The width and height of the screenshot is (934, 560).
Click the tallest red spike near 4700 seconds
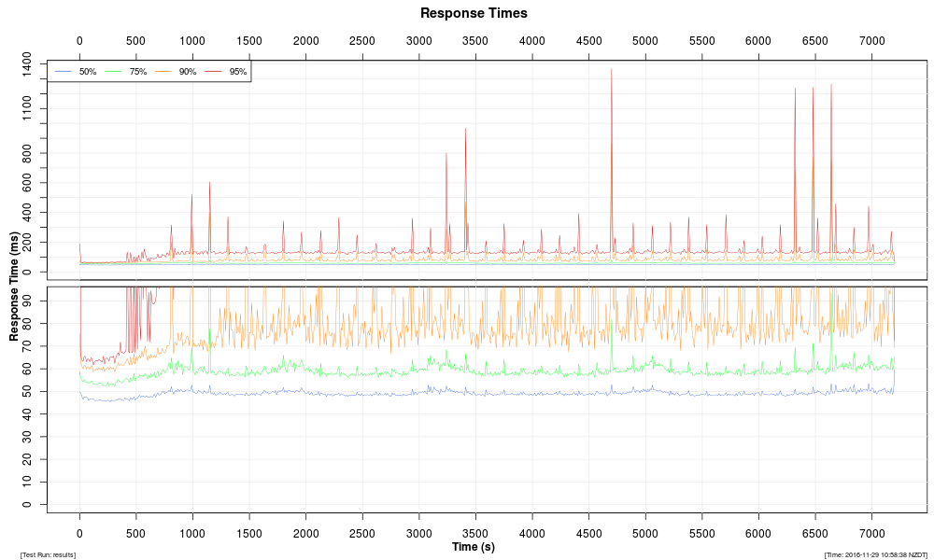612,70
